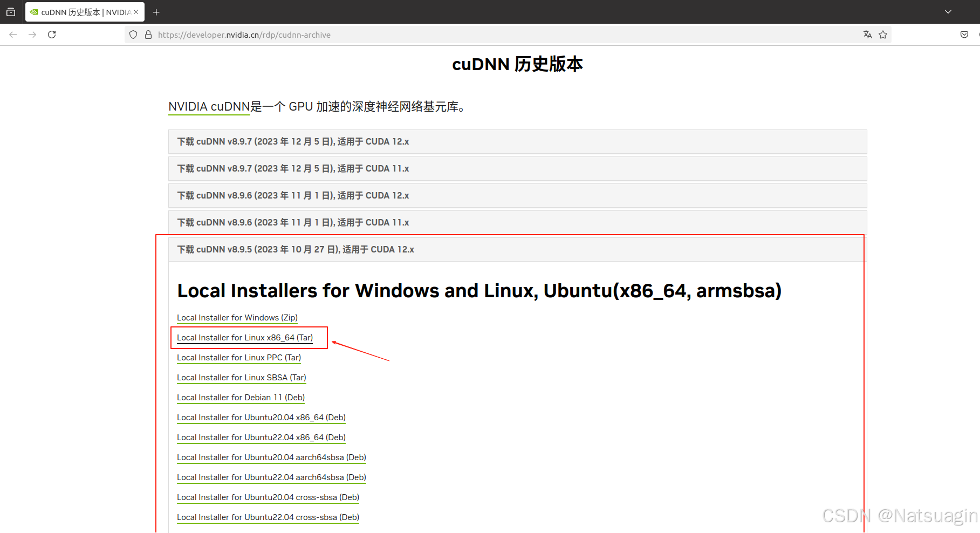This screenshot has height=533, width=980.
Task: Download Local Installer for Linux SBSA (Tar)
Action: tap(242, 378)
